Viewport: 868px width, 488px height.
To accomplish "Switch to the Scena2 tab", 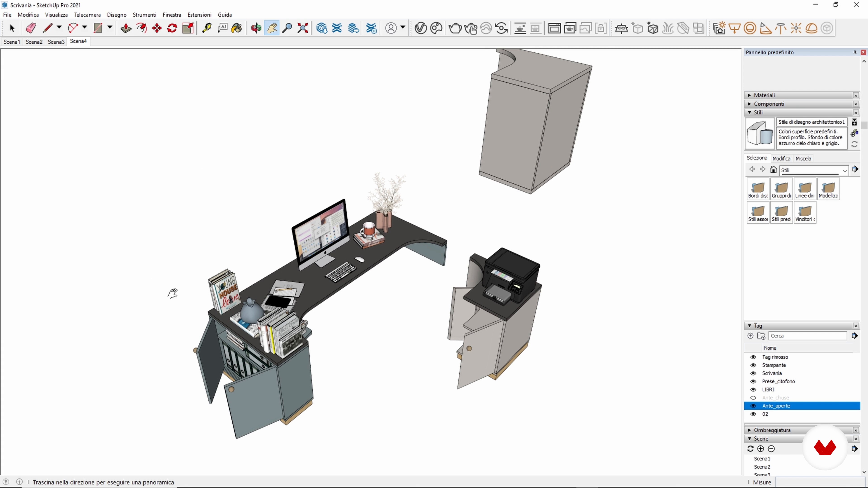I will click(34, 42).
